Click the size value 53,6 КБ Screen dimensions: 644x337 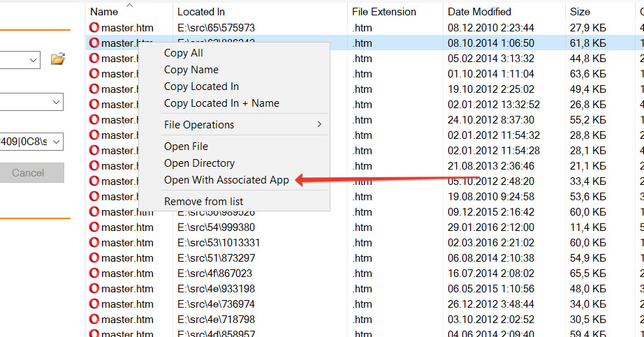point(587,197)
